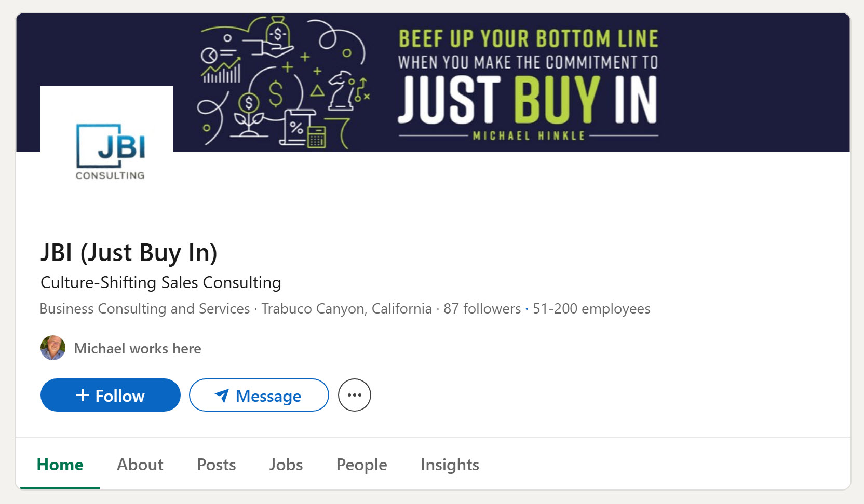Open the Jobs tab
The height and width of the screenshot is (504, 864).
click(x=286, y=465)
